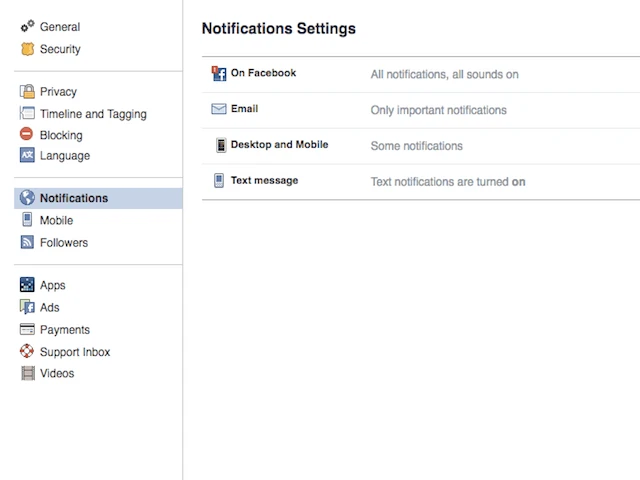The width and height of the screenshot is (640, 480).
Task: Click the gears icon beside General
Action: click(x=27, y=27)
